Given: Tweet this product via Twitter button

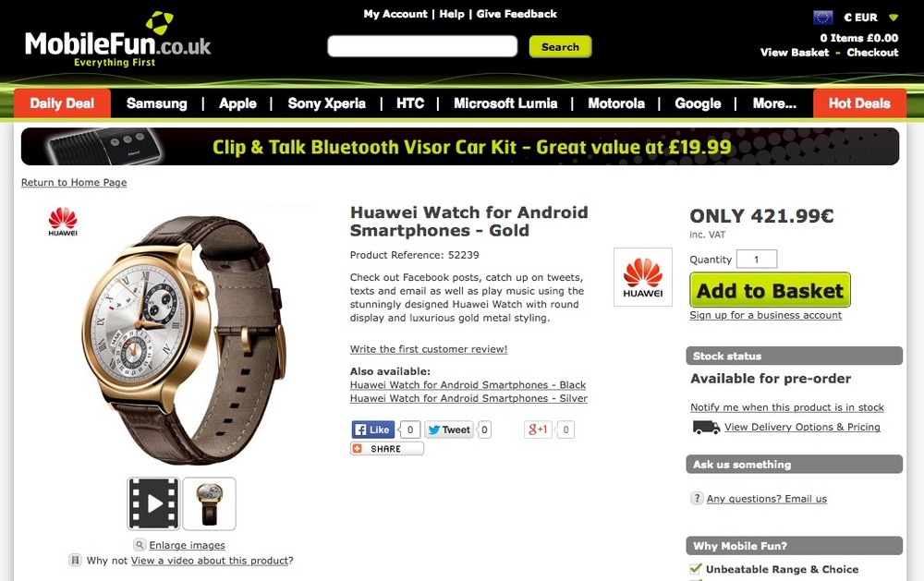Looking at the screenshot, I should [449, 430].
